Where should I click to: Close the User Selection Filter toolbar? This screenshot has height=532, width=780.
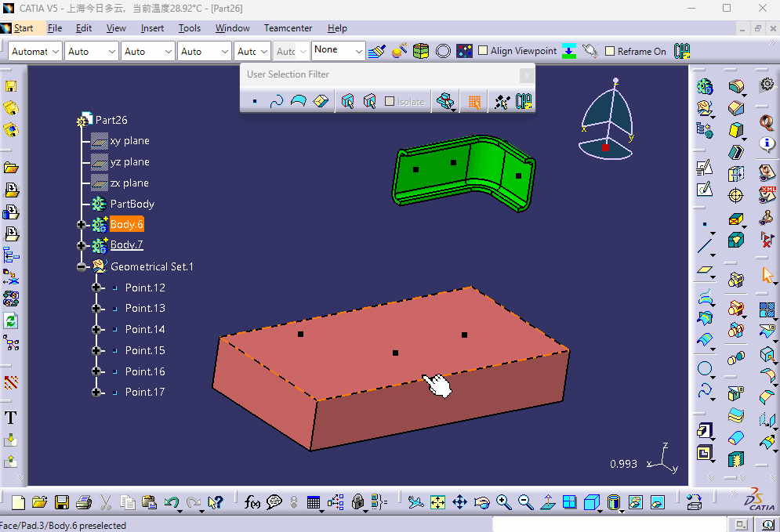527,75
